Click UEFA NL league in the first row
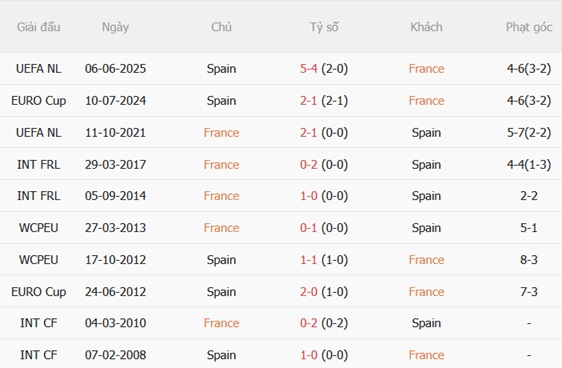 [38, 68]
